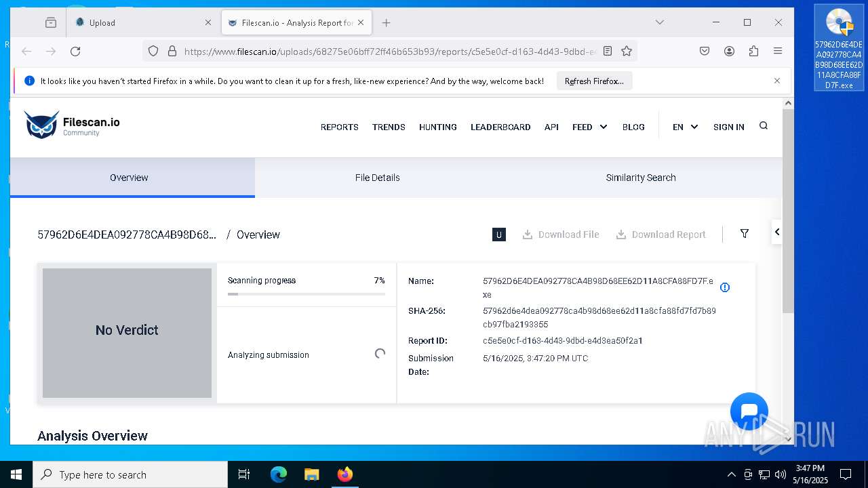Select the submission date 5/16/2025 text
This screenshot has width=868, height=488.
[535, 359]
